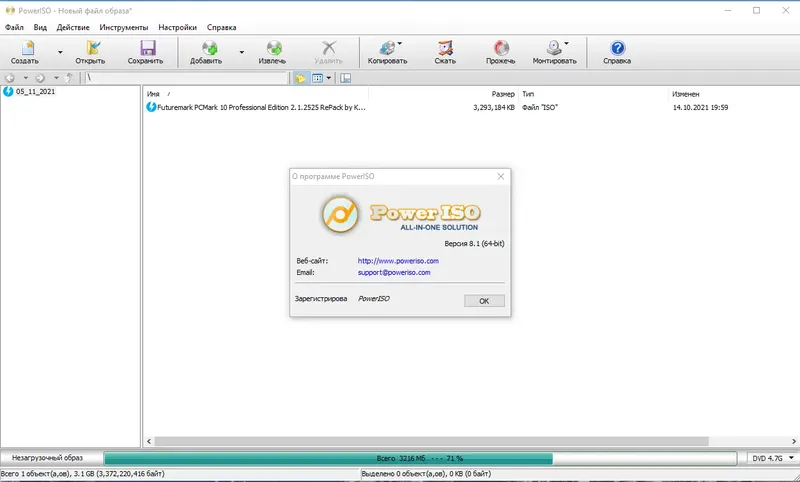The width and height of the screenshot is (800, 482).
Task: Click the Файл "ISO" type cell
Action: click(x=540, y=108)
